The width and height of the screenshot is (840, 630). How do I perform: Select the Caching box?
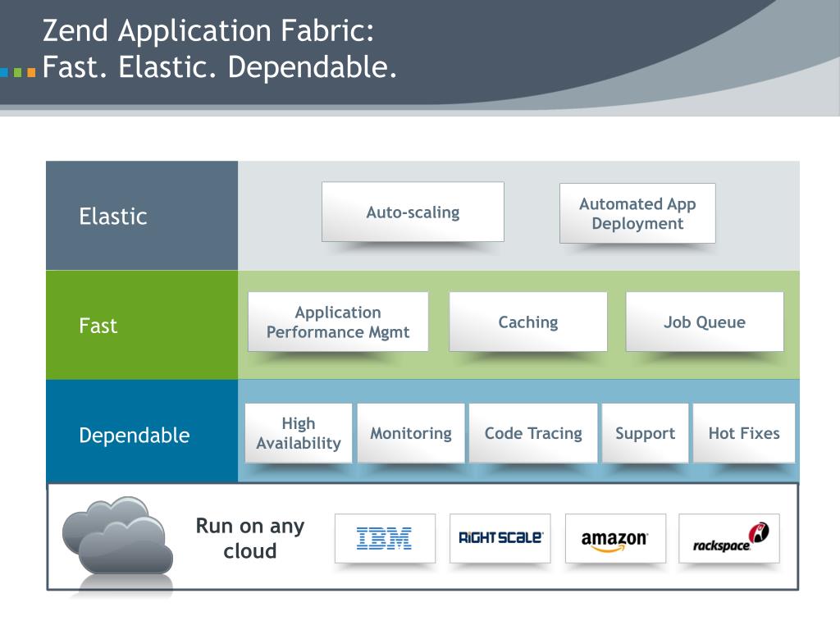(x=527, y=322)
